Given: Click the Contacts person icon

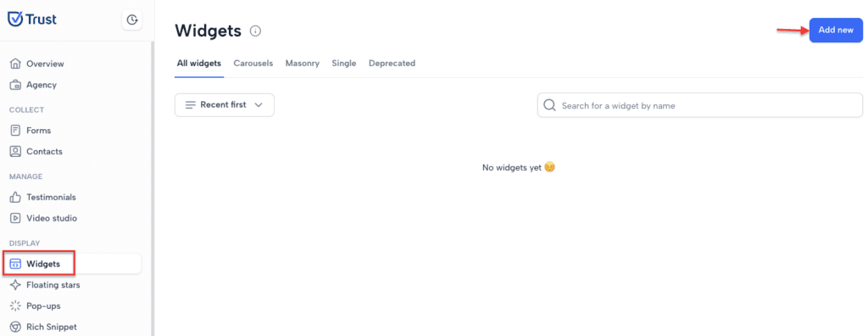Looking at the screenshot, I should point(15,151).
